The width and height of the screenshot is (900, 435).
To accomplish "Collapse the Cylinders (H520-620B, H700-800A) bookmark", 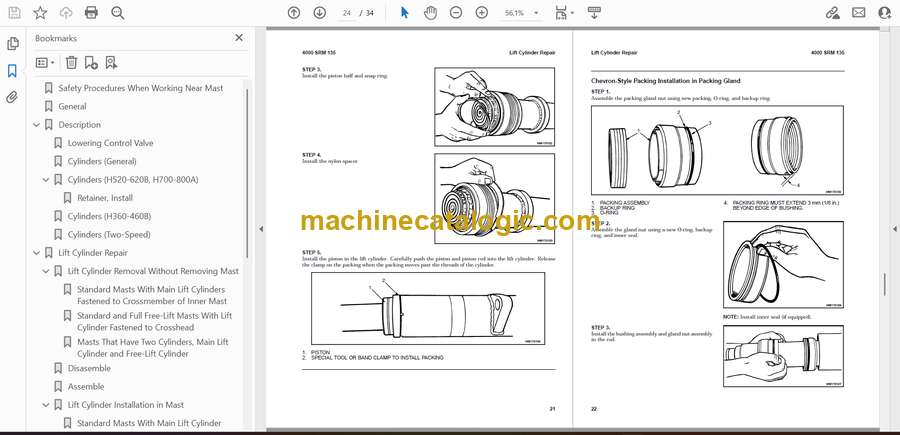I will pyautogui.click(x=46, y=180).
